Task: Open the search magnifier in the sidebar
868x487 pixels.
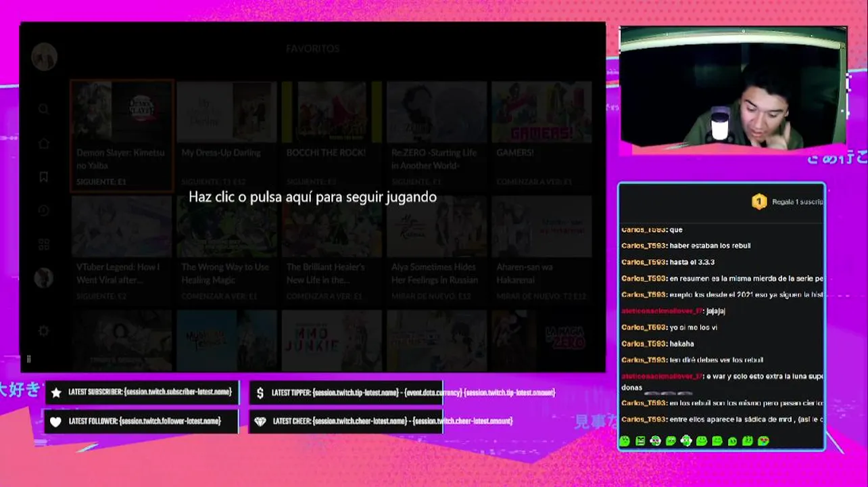Action: tap(44, 109)
